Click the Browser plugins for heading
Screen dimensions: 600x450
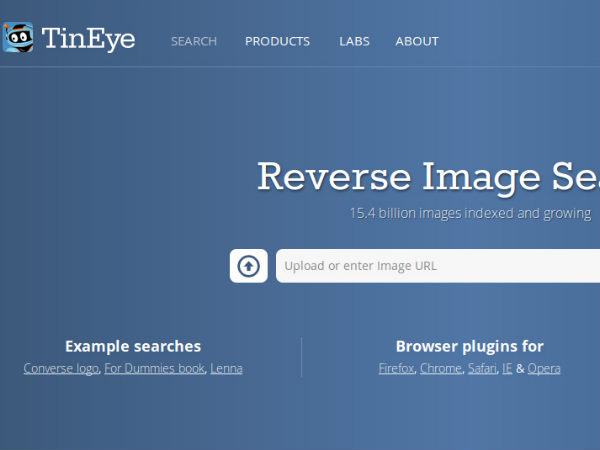click(x=470, y=347)
